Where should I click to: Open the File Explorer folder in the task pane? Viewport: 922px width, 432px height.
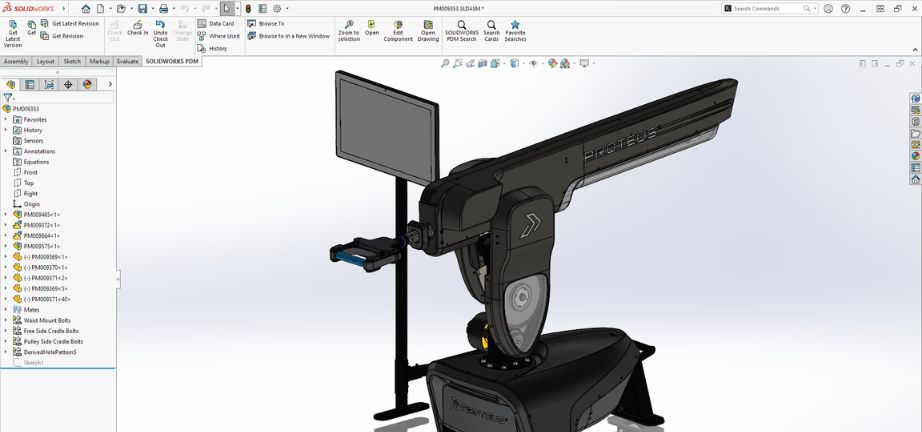click(916, 133)
